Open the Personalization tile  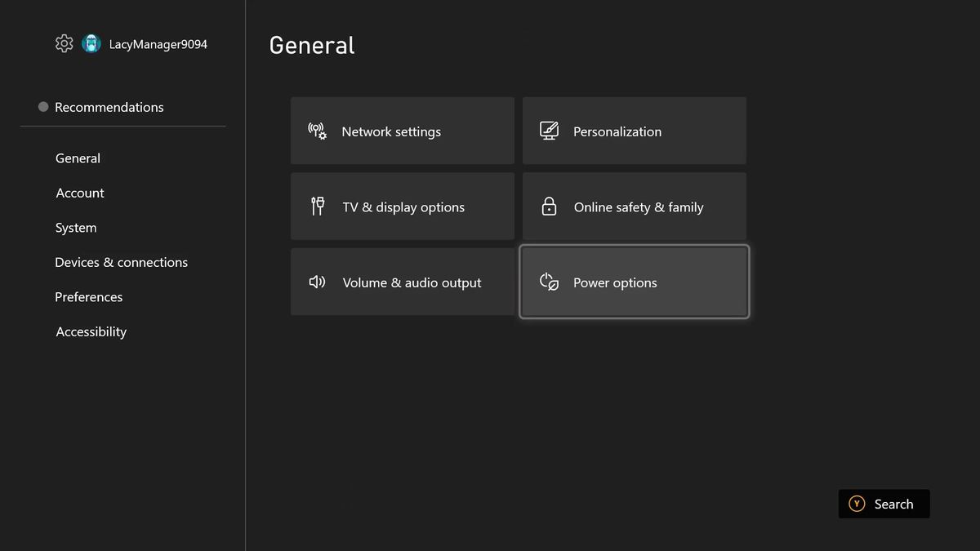[x=635, y=131]
